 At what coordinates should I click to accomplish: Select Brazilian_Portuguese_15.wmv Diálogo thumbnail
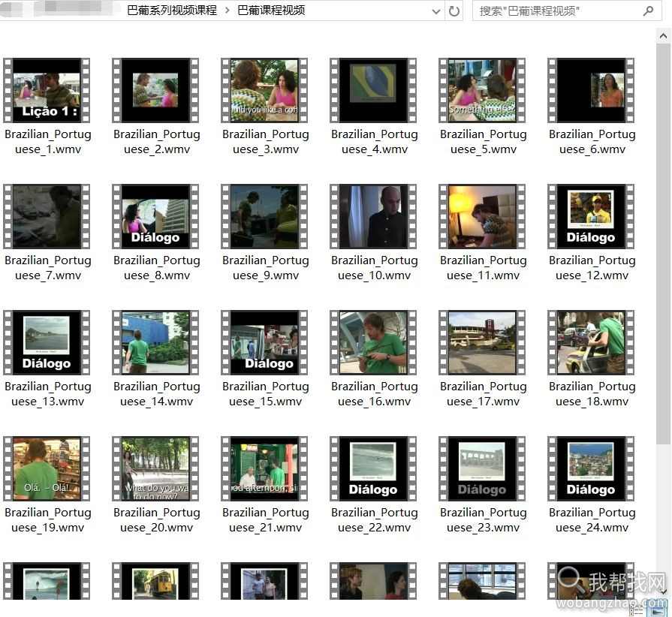pyautogui.click(x=264, y=342)
